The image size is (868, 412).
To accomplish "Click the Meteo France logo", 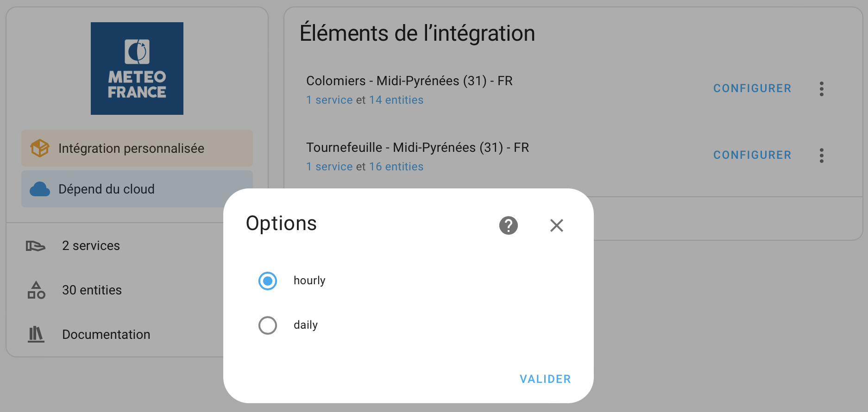I will 137,69.
